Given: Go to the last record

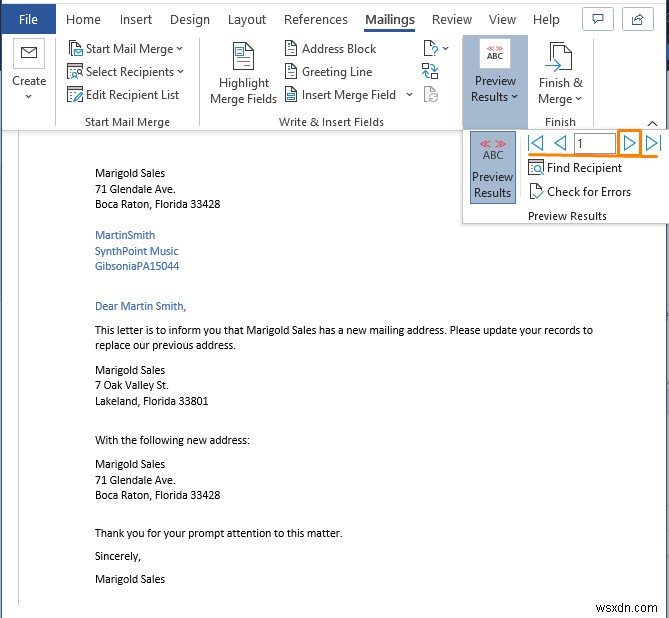Looking at the screenshot, I should click(x=653, y=143).
